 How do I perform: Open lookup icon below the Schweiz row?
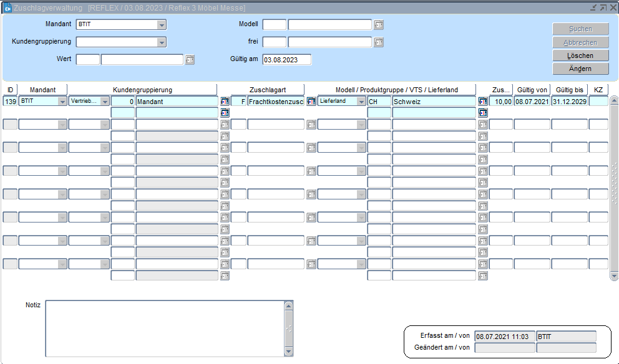click(482, 113)
